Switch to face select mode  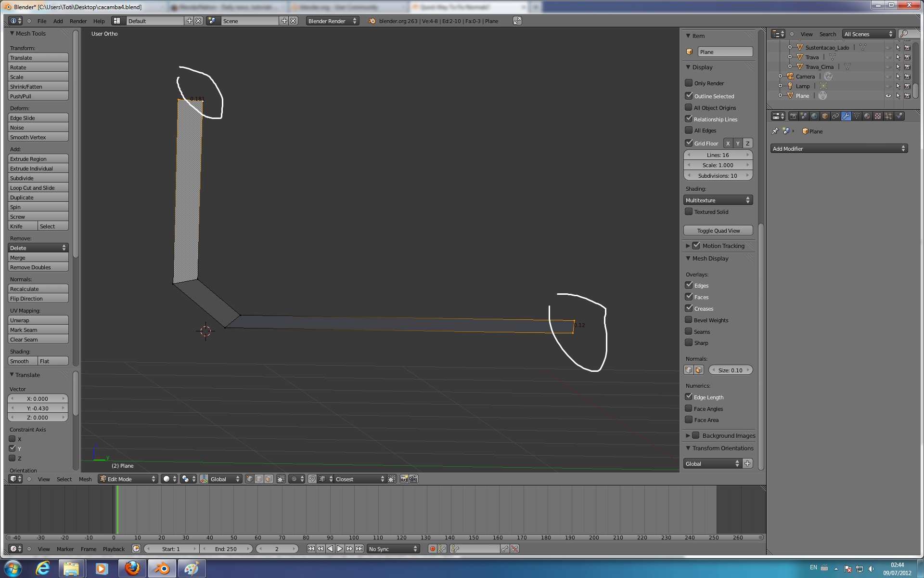[269, 479]
